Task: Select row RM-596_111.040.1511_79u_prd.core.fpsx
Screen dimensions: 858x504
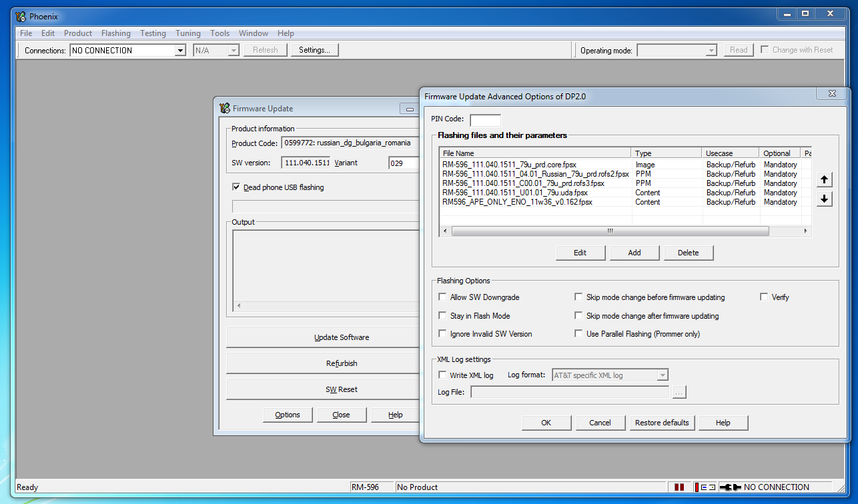Action: pyautogui.click(x=625, y=165)
